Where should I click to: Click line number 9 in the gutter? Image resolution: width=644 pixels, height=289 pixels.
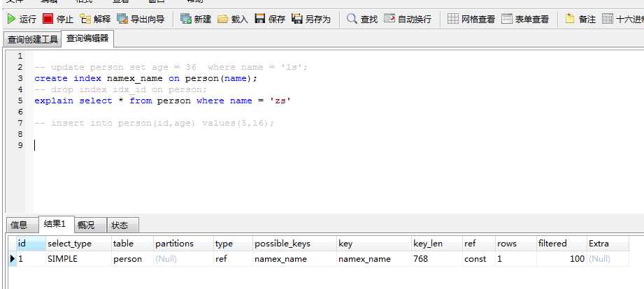click(x=20, y=145)
